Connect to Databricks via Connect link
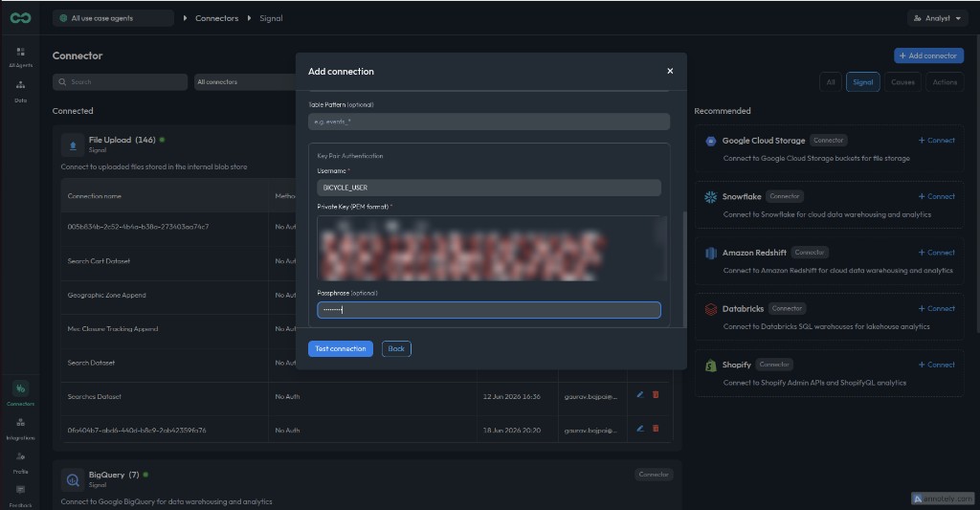 936,309
